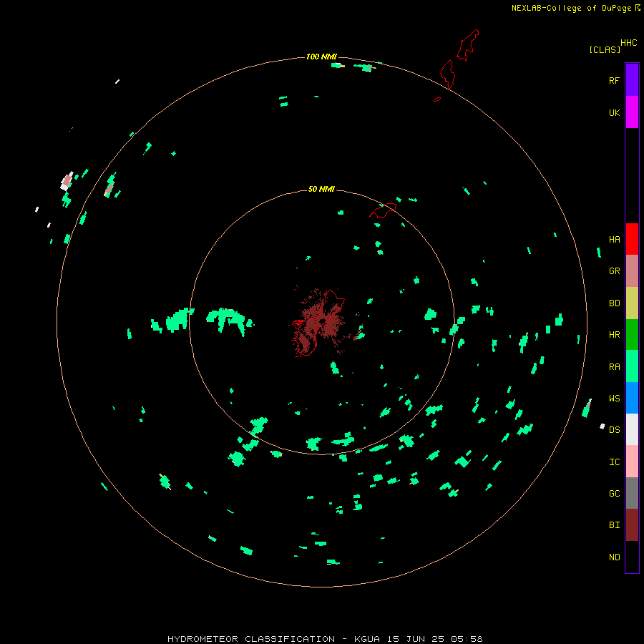Click the small red outlined island near 50 NMI ring
Image resolution: width=644 pixels, height=644 pixels.
(x=383, y=210)
